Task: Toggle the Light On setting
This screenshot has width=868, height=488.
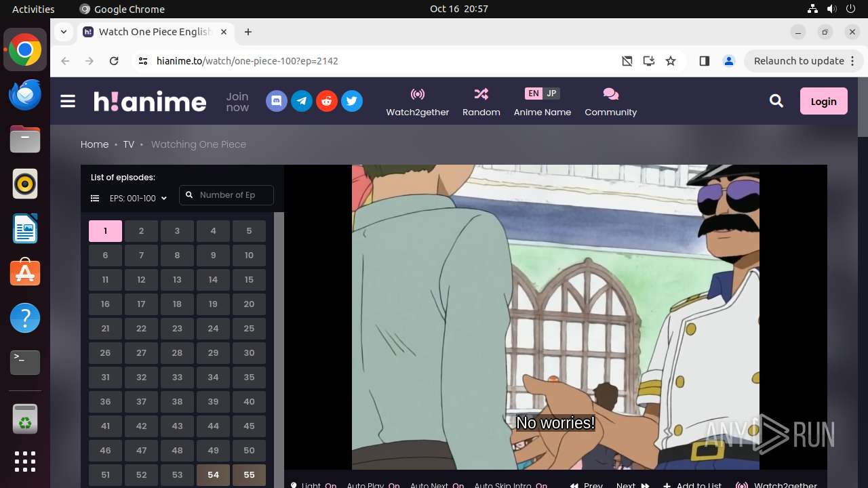Action: tap(314, 485)
